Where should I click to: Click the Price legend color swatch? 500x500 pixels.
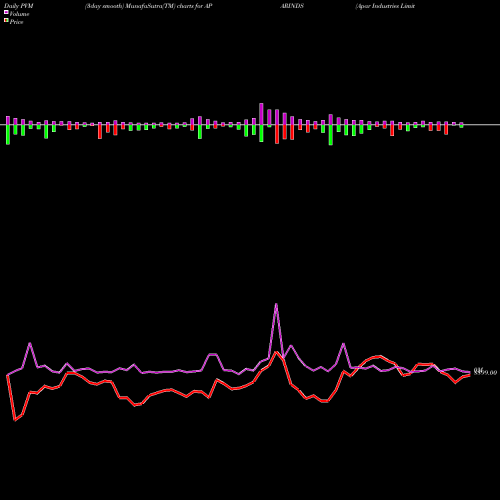point(6,20)
